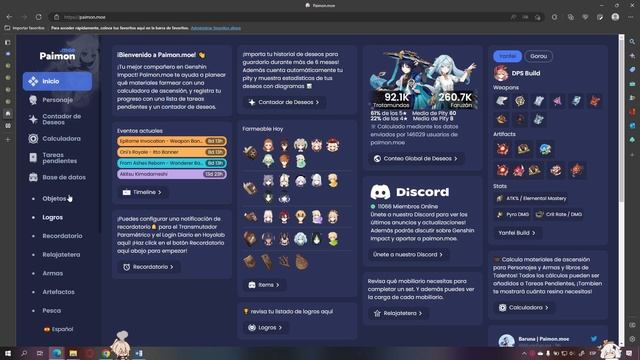Screen dimensions: 640x360
Task: Click From Ashes Reborn Wanderer banner event
Action: [x=171, y=163]
